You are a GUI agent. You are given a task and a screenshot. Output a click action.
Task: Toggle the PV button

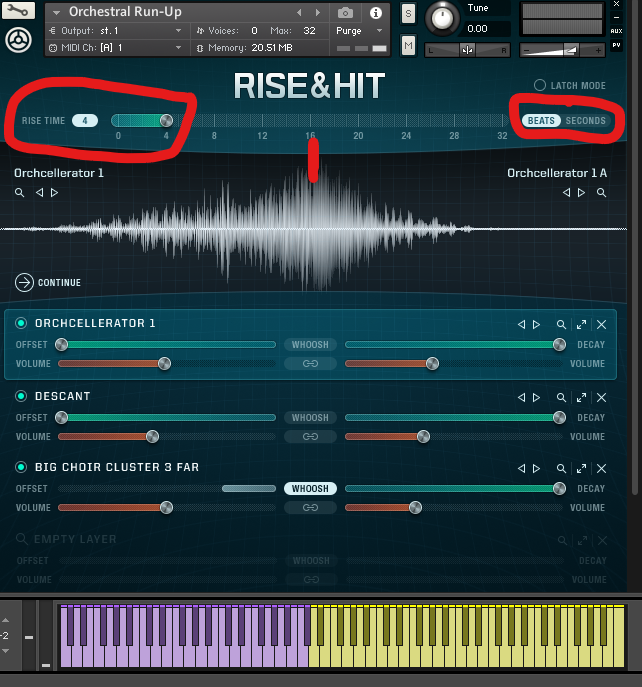click(x=616, y=45)
